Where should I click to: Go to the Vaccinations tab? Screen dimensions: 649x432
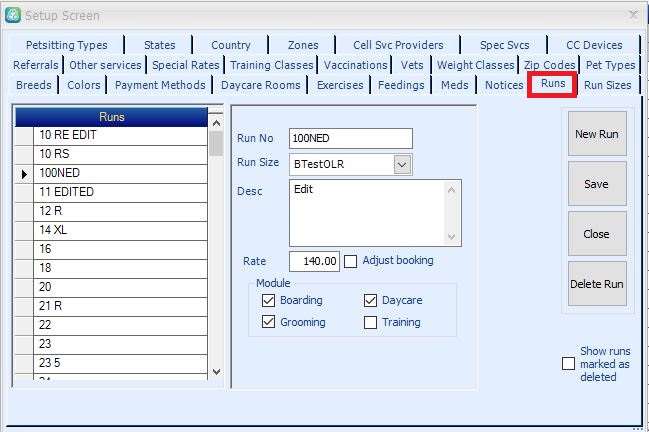point(355,65)
